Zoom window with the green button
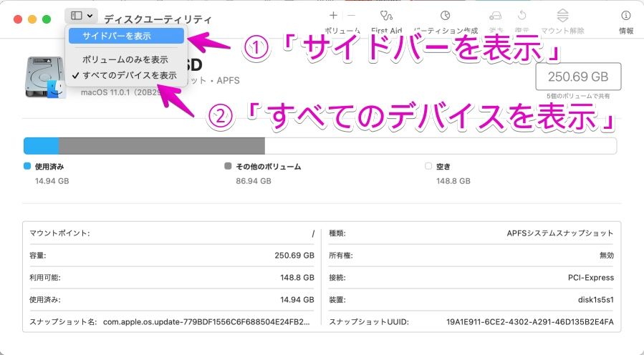 coord(47,19)
